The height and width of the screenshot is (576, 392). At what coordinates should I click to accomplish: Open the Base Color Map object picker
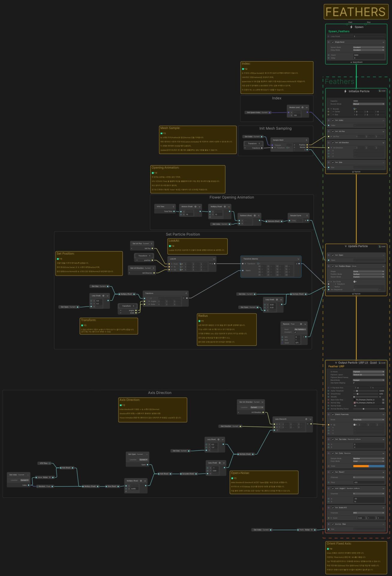point(383,400)
